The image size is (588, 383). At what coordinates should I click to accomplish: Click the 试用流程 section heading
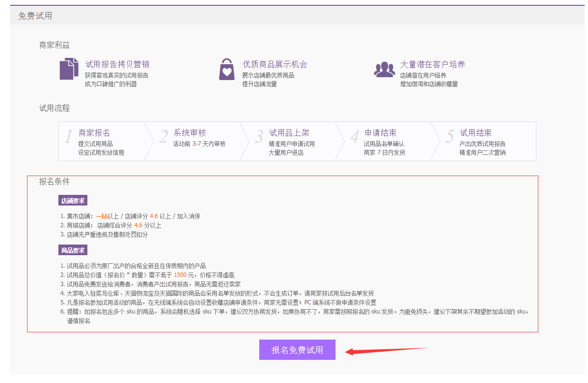[x=55, y=108]
